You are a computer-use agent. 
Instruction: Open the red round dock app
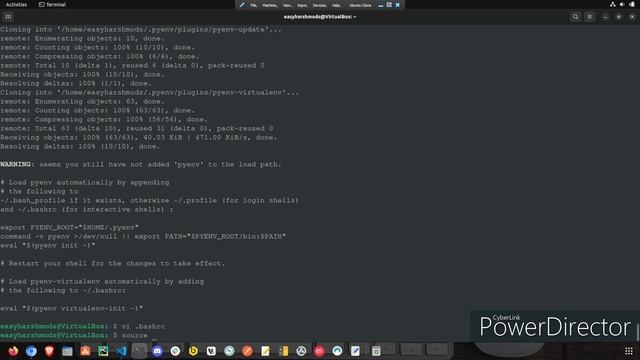coord(319,351)
